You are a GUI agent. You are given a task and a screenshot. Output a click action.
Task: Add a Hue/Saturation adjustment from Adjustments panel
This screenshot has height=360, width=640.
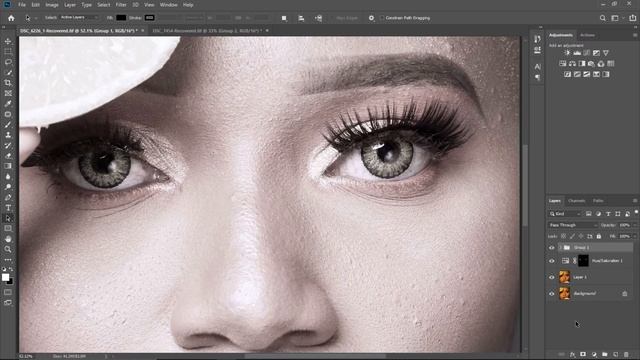coord(562,64)
